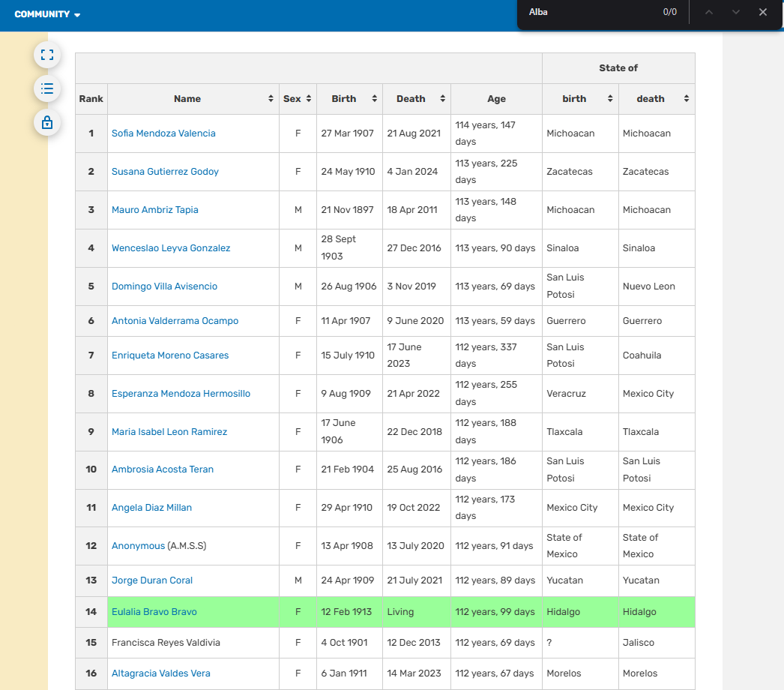Image resolution: width=784 pixels, height=690 pixels.
Task: Click the fullscreen expand icon
Action: pos(47,55)
